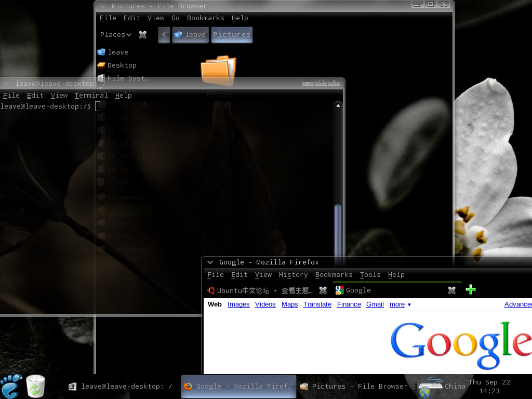Open the Google Finance link
This screenshot has width=532, height=399.
click(349, 304)
